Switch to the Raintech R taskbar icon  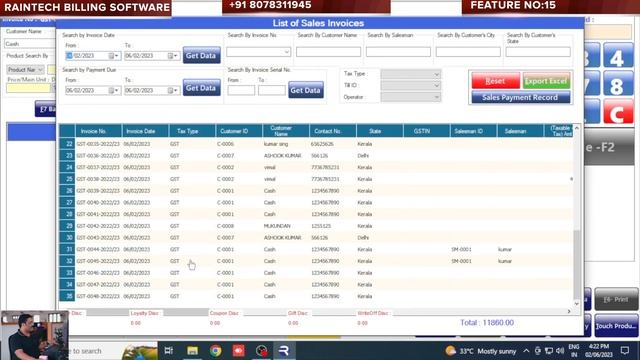[284, 351]
